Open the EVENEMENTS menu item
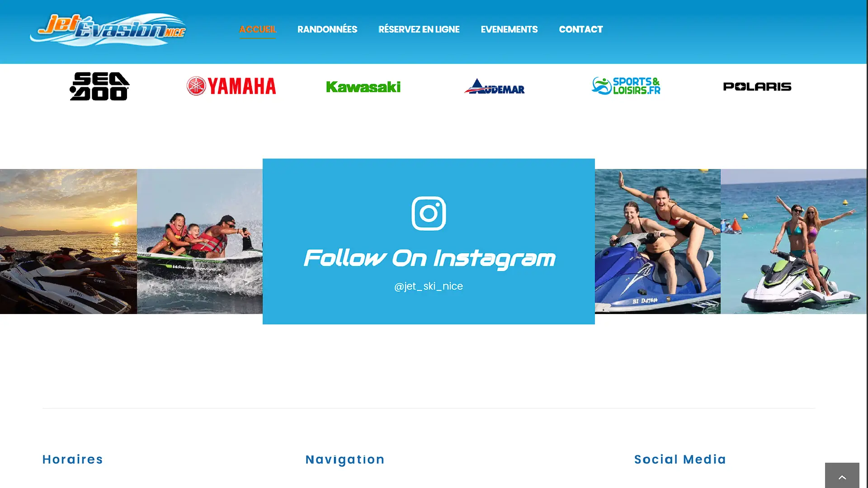 (509, 29)
